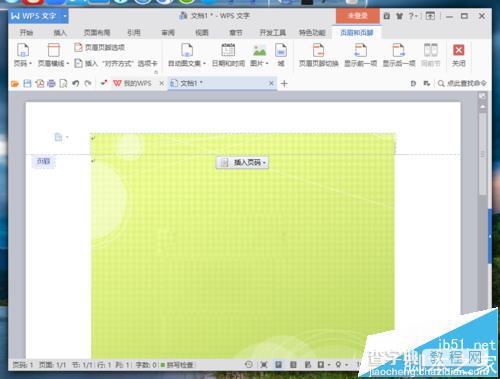This screenshot has width=500, height=379.
Task: Open the 章节 ribbon tab
Action: (236, 33)
